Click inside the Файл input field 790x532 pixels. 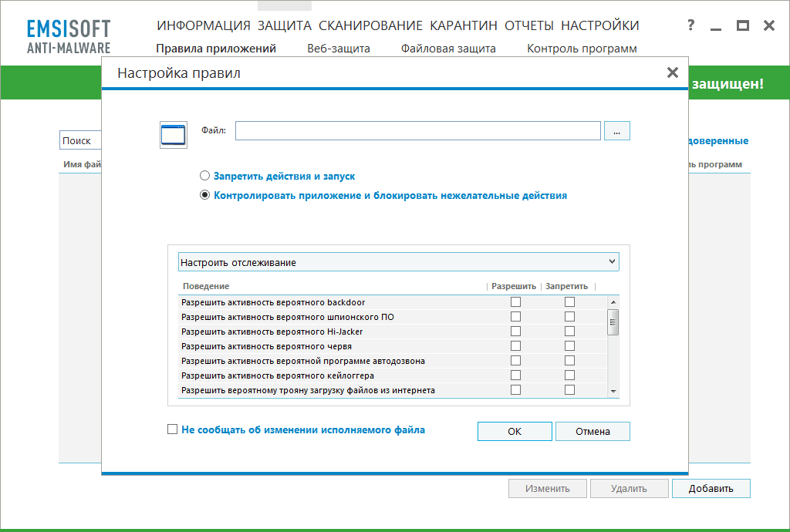(x=417, y=130)
